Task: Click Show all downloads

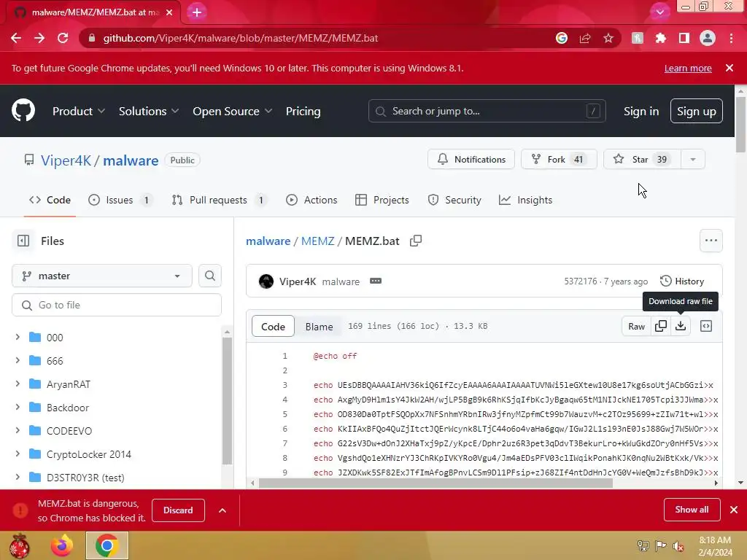Action: pyautogui.click(x=692, y=510)
